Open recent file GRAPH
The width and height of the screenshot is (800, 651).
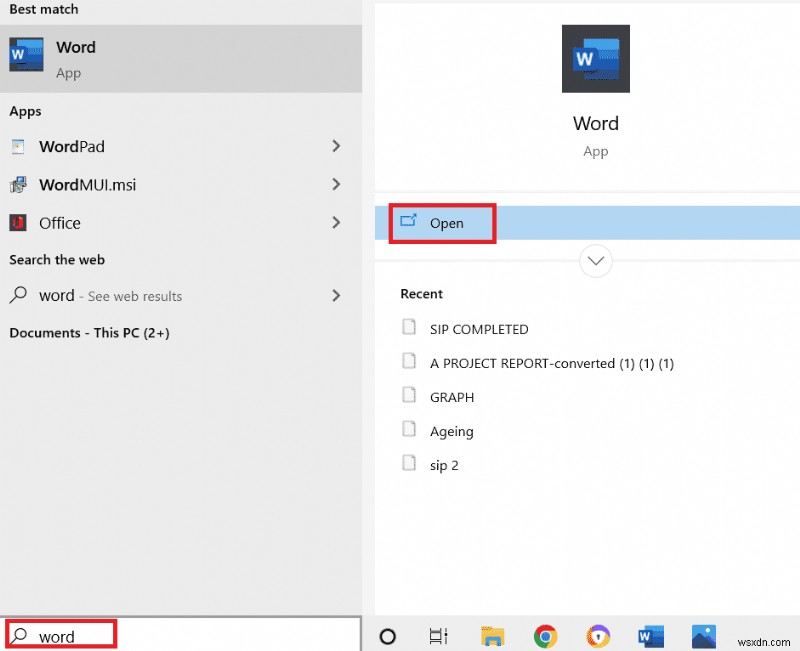pos(452,397)
